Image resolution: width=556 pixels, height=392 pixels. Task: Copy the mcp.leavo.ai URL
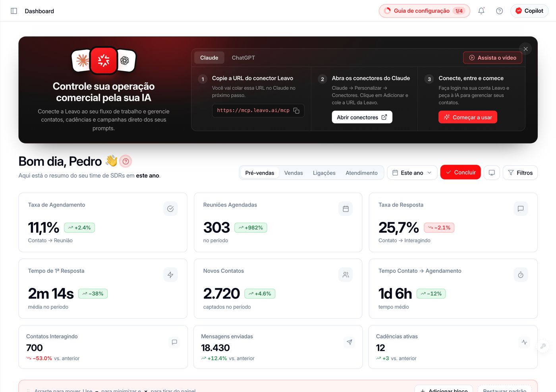(x=296, y=110)
